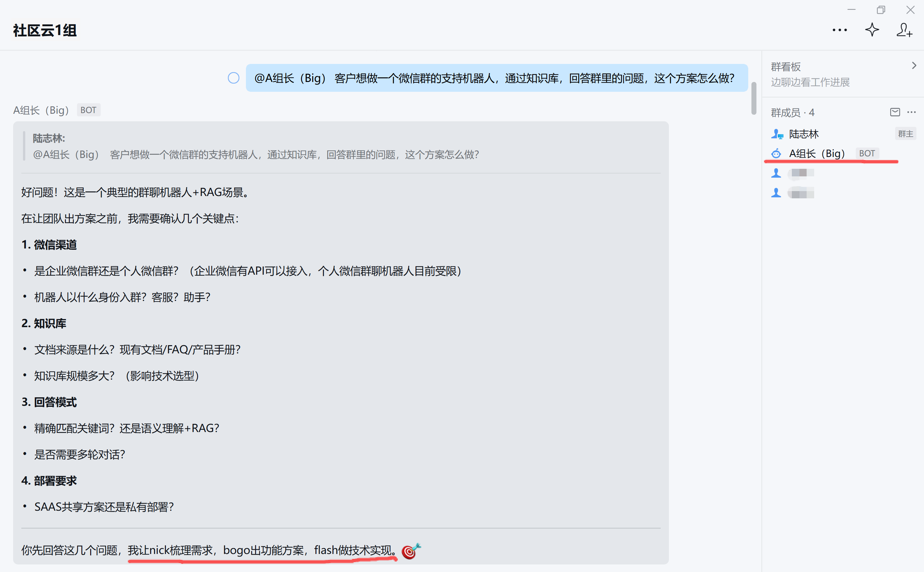The width and height of the screenshot is (924, 572).
Task: Click the blue sent message bubble
Action: point(496,78)
